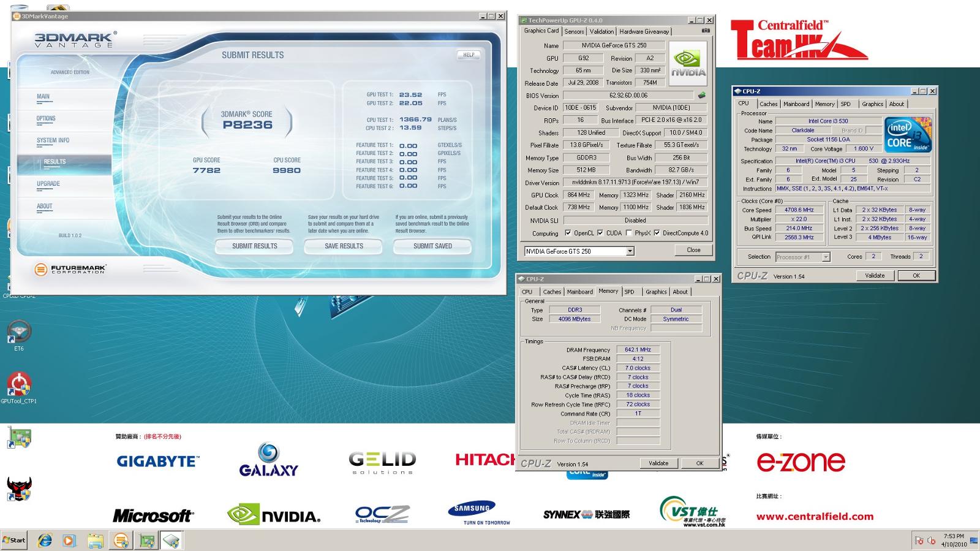Click the NVIDIA logo in GPU-Z
Viewport: 980px width, 551px height.
pos(688,63)
